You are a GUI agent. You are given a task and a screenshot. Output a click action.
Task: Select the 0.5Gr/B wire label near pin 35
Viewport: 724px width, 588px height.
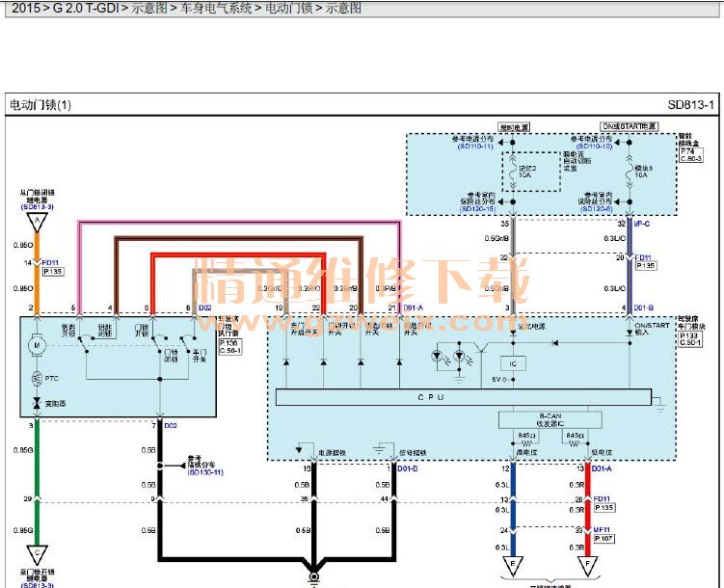tap(496, 238)
